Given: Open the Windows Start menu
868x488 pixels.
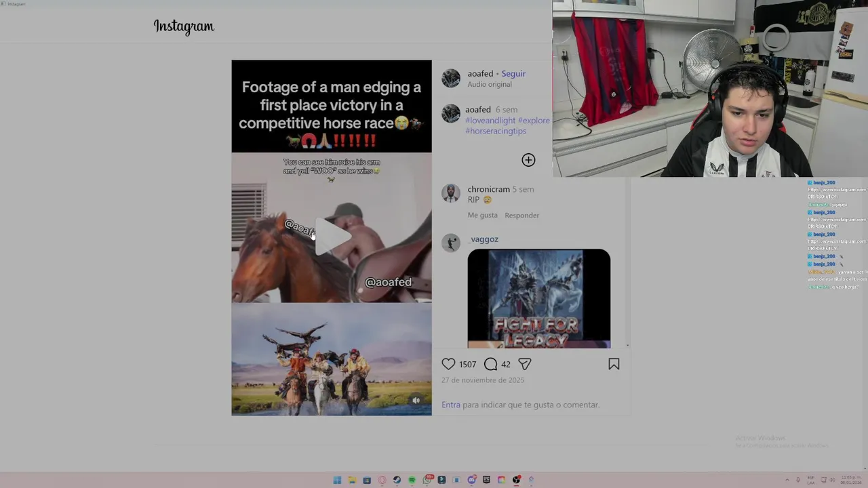Looking at the screenshot, I should point(337,480).
